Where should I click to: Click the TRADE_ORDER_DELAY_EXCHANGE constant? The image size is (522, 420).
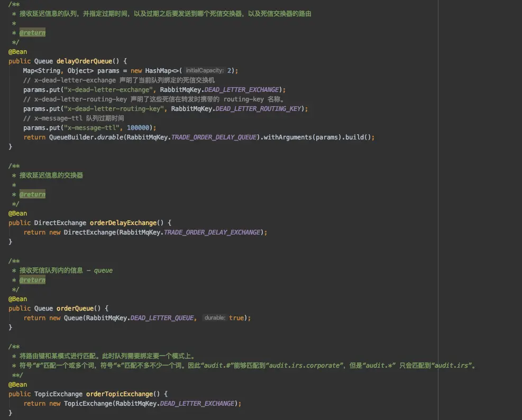212,232
